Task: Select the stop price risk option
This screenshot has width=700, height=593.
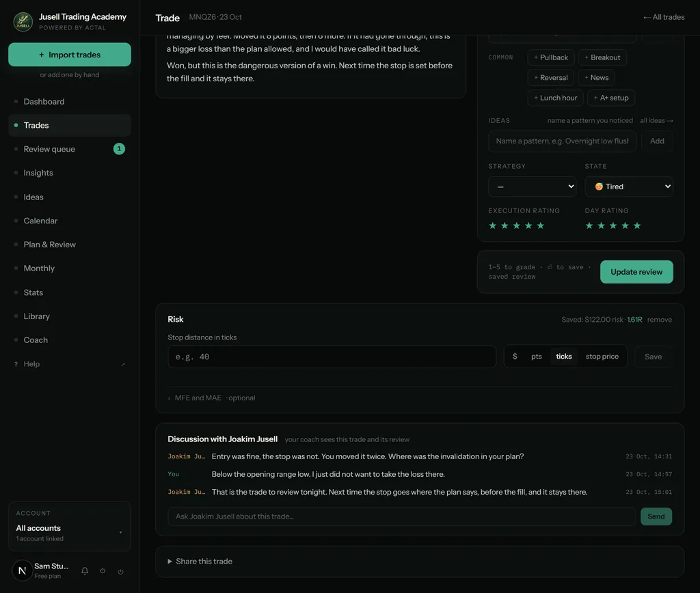Action: click(602, 357)
